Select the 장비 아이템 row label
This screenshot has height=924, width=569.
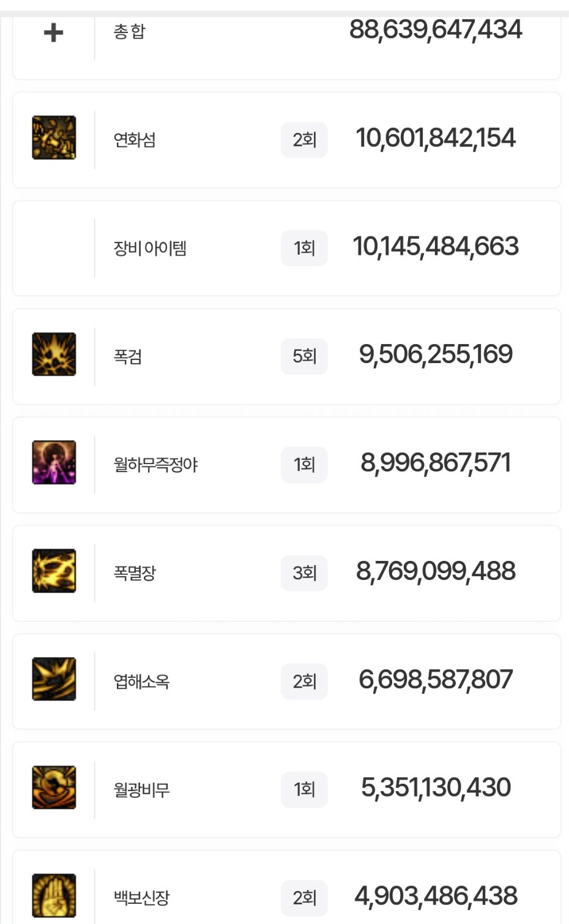pos(150,249)
